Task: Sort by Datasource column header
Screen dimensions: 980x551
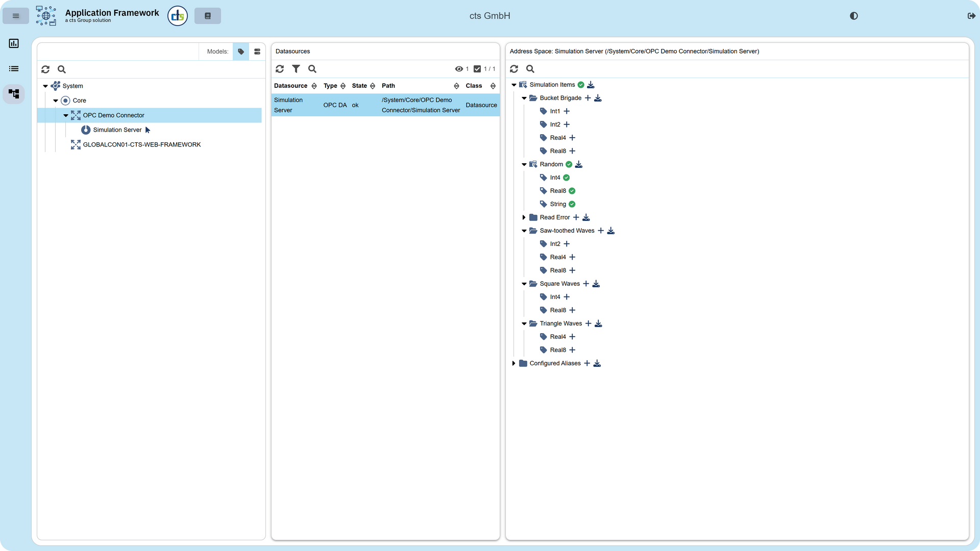Action: pos(295,86)
